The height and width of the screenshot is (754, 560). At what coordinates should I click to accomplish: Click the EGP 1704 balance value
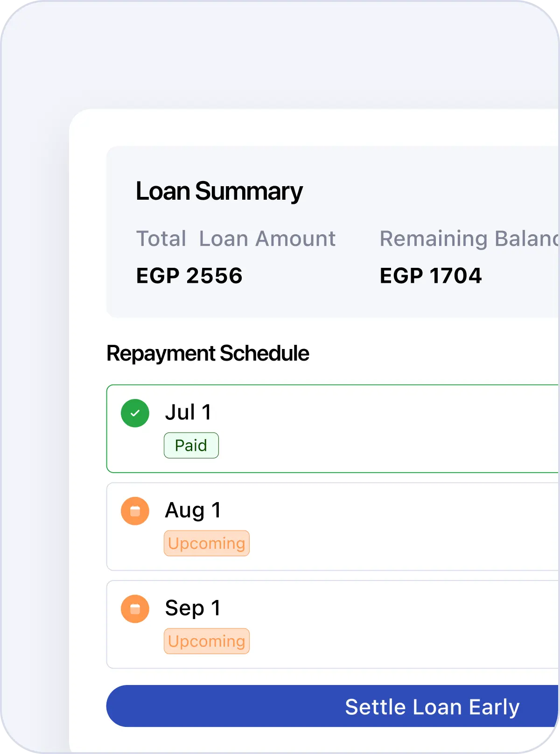[430, 276]
